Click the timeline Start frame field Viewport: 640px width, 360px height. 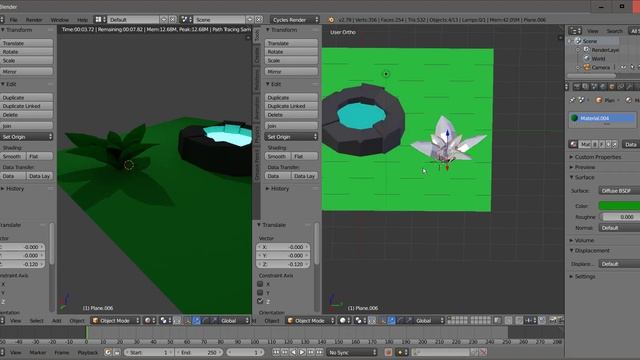[x=149, y=352]
